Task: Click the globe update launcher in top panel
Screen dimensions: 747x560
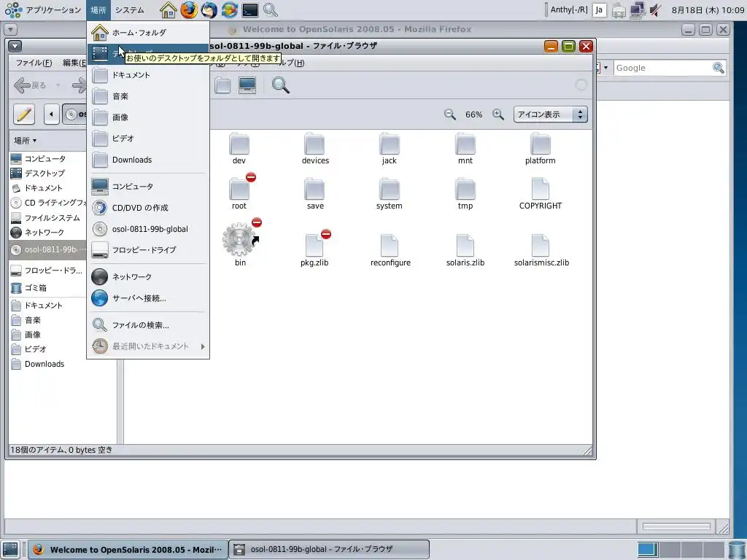Action: click(229, 9)
